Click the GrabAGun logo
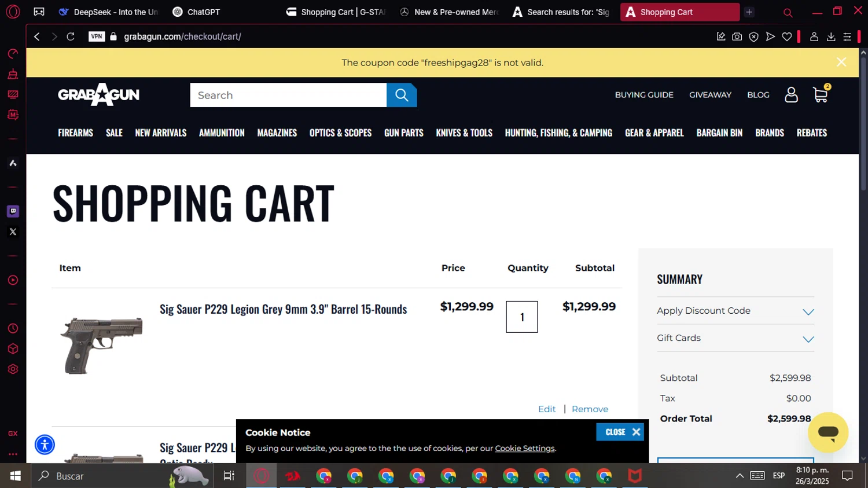 pyautogui.click(x=99, y=94)
